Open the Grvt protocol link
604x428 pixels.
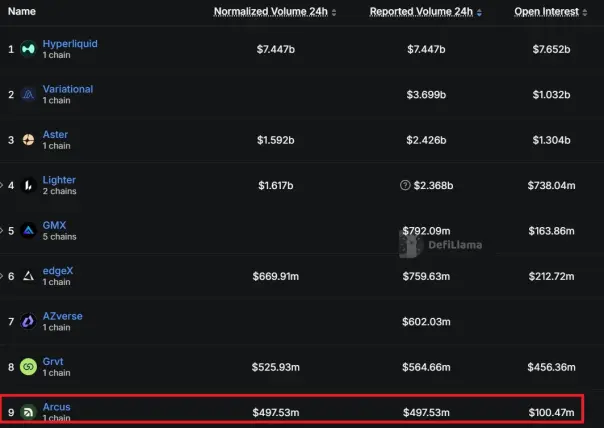click(53, 361)
